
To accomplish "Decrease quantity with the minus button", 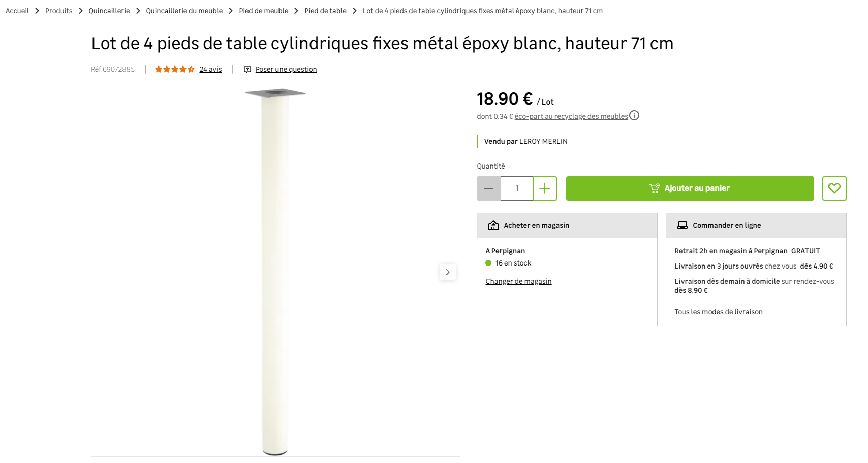I will point(489,188).
